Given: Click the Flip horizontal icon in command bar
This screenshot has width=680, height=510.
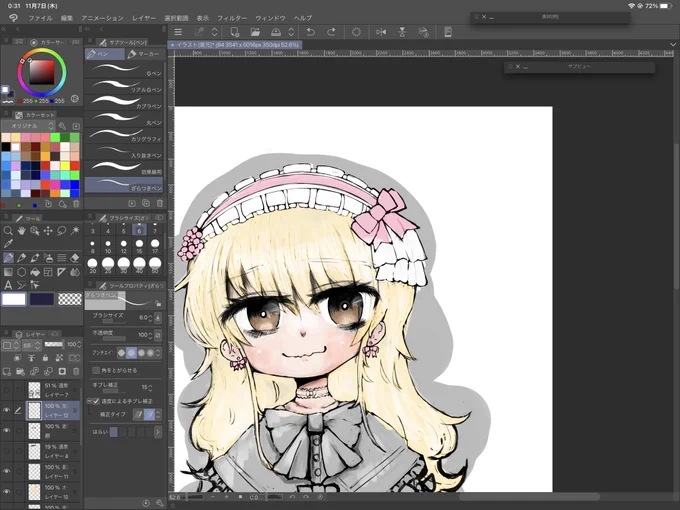Looking at the screenshot, I should 381,32.
